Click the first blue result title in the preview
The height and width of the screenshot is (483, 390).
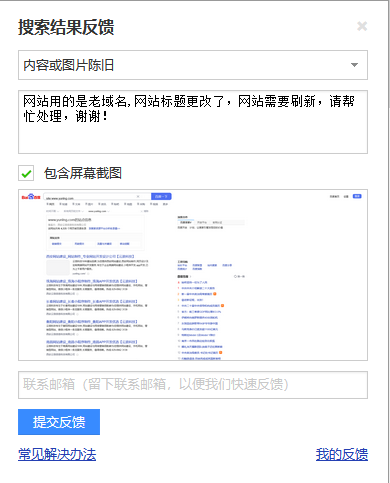point(90,256)
